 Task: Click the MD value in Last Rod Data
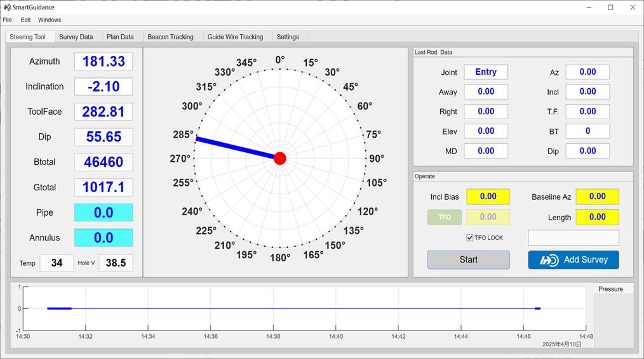[486, 150]
